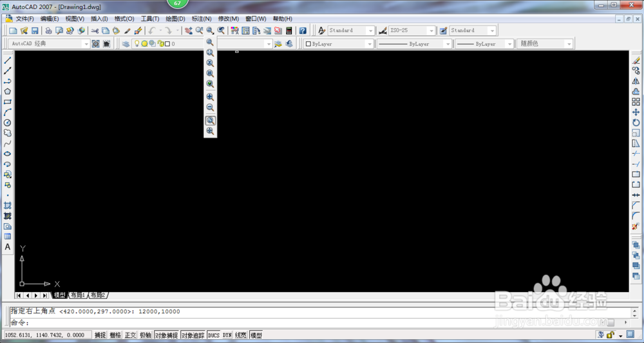Open the 文件(F) menu
This screenshot has width=644, height=343.
point(24,19)
